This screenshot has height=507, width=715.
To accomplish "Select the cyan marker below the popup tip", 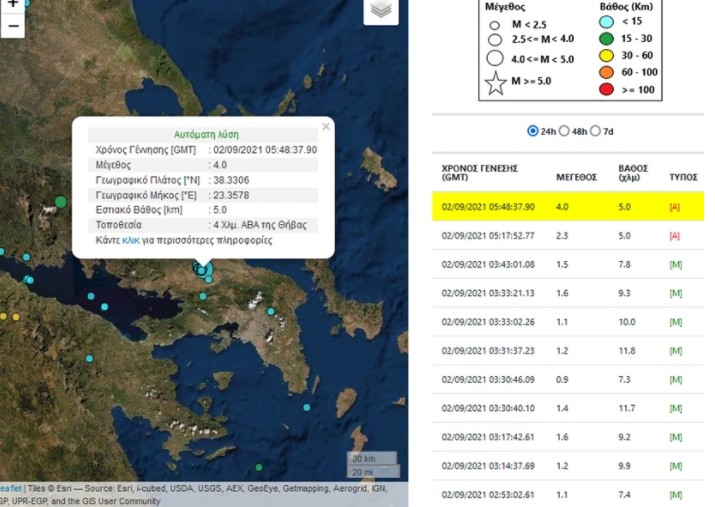I will click(x=203, y=270).
